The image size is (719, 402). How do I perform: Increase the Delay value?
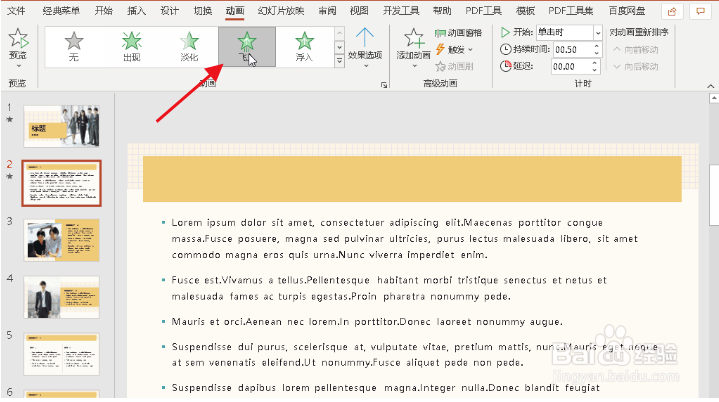594,63
